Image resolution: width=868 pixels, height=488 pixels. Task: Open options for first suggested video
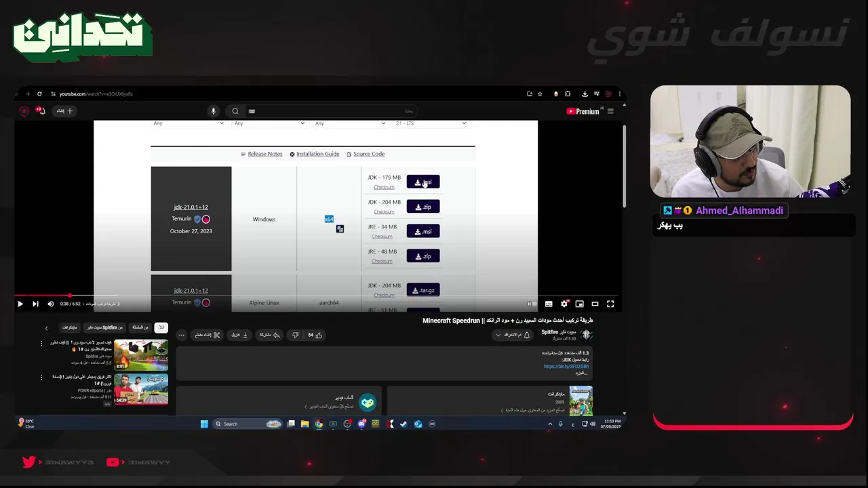[x=41, y=344]
